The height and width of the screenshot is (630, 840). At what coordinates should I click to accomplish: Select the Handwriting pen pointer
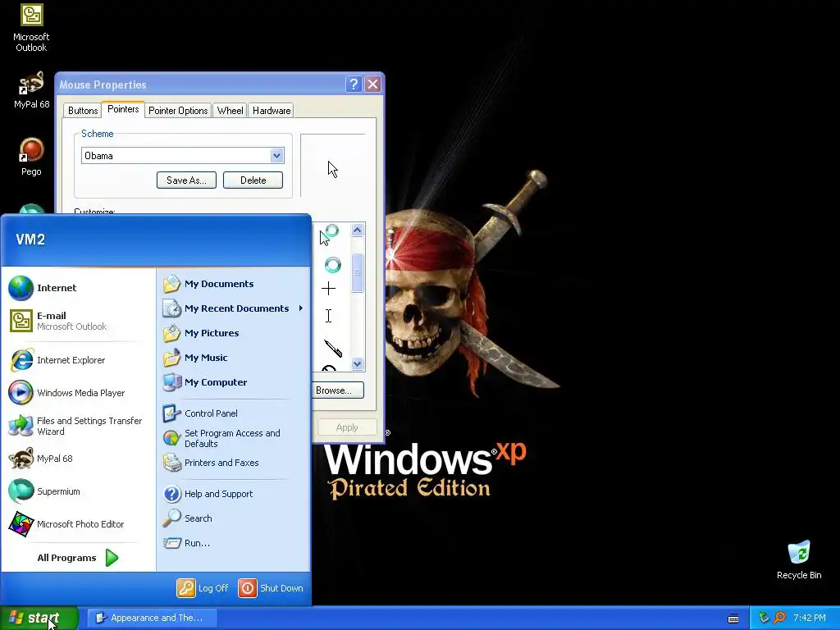(333, 348)
